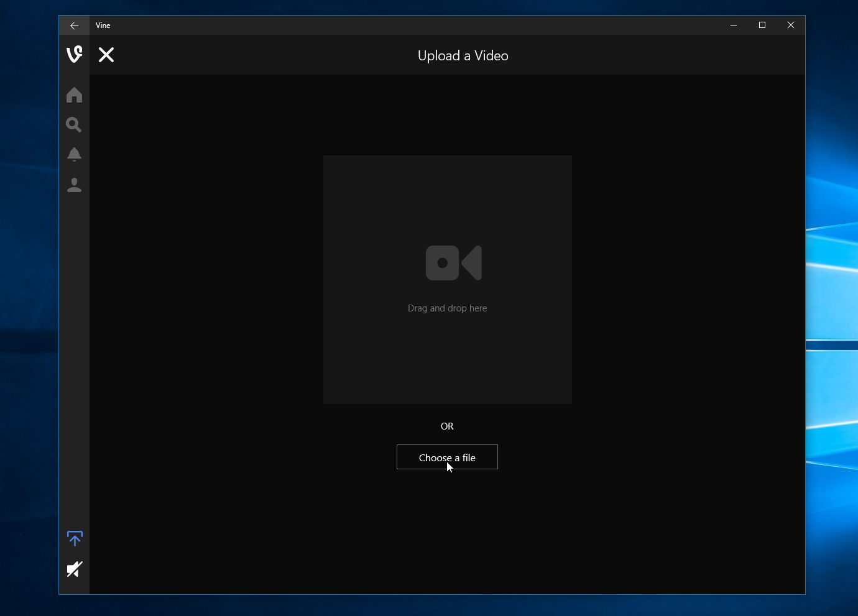The image size is (858, 616).
Task: Close the Upload a Video page with the X
Action: tap(106, 55)
